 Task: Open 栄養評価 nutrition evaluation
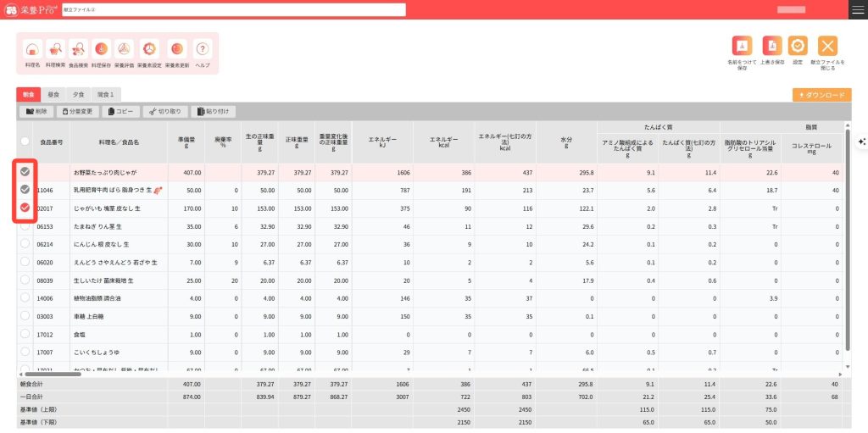[124, 50]
